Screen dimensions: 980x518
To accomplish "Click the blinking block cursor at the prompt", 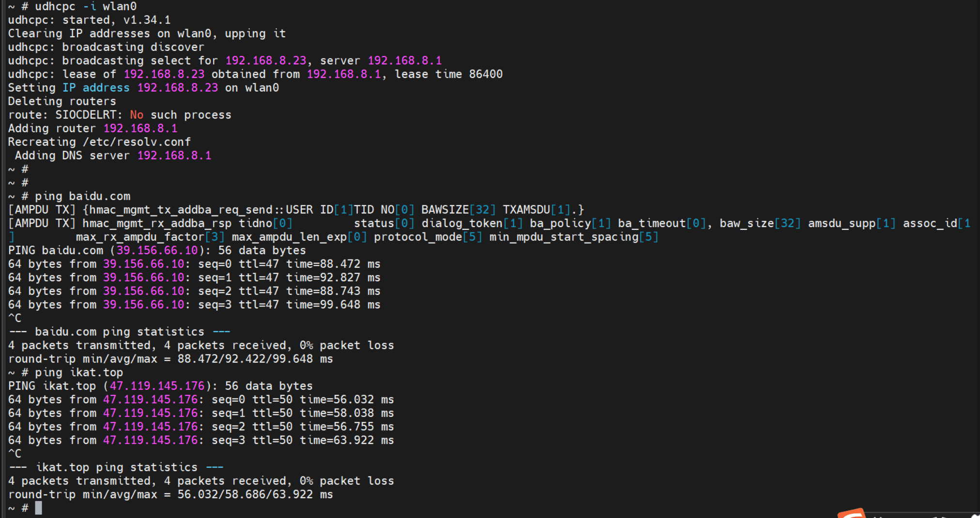I will (39, 507).
